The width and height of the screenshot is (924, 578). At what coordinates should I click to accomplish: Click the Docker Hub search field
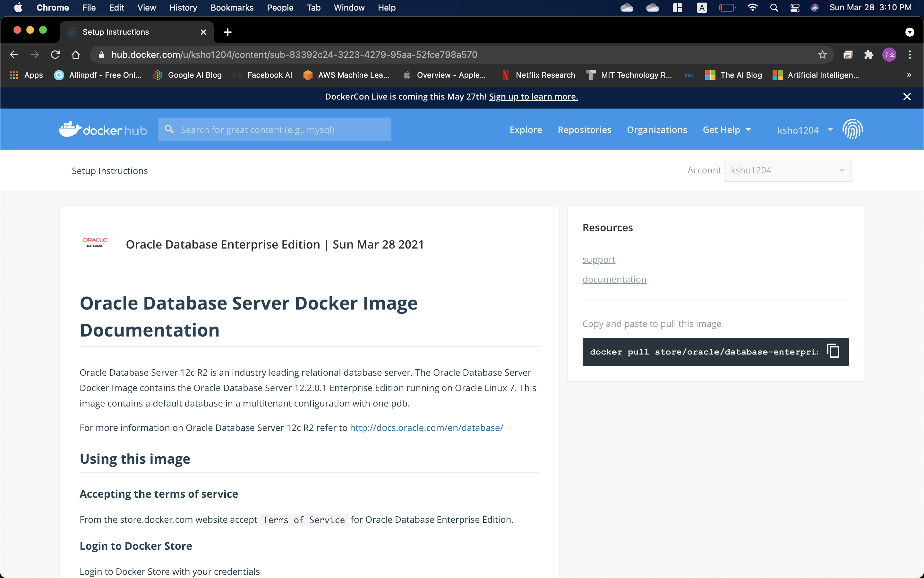[x=274, y=129]
